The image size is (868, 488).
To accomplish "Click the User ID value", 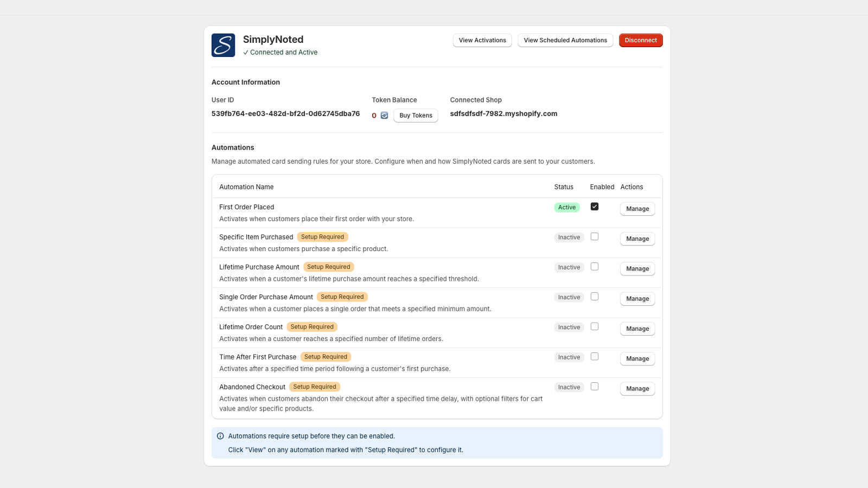I will coord(285,114).
